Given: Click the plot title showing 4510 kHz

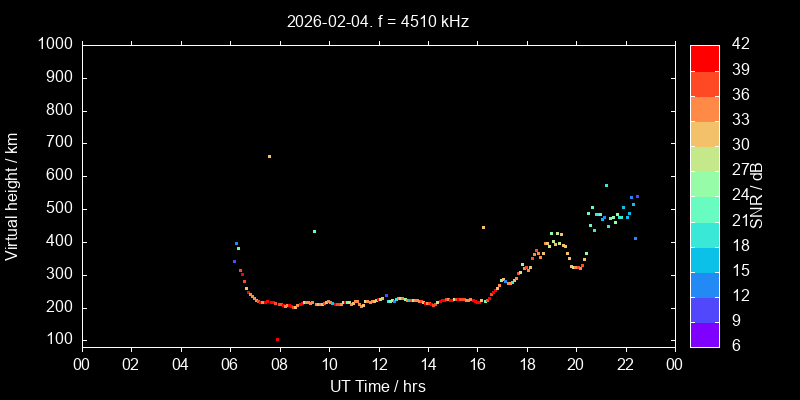Looking at the screenshot, I should 377,21.
